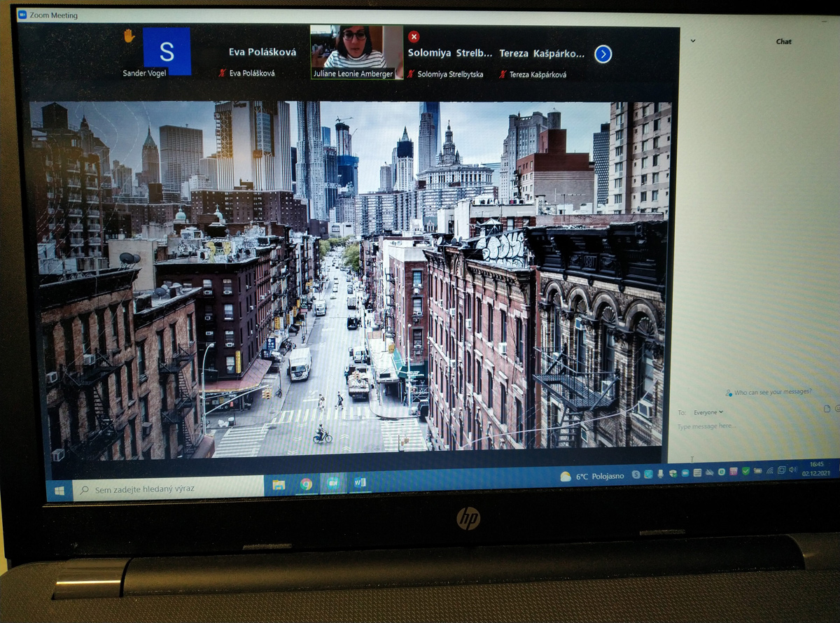Click the file attachment icon in chat
Viewport: 840px width, 623px height.
pyautogui.click(x=827, y=408)
